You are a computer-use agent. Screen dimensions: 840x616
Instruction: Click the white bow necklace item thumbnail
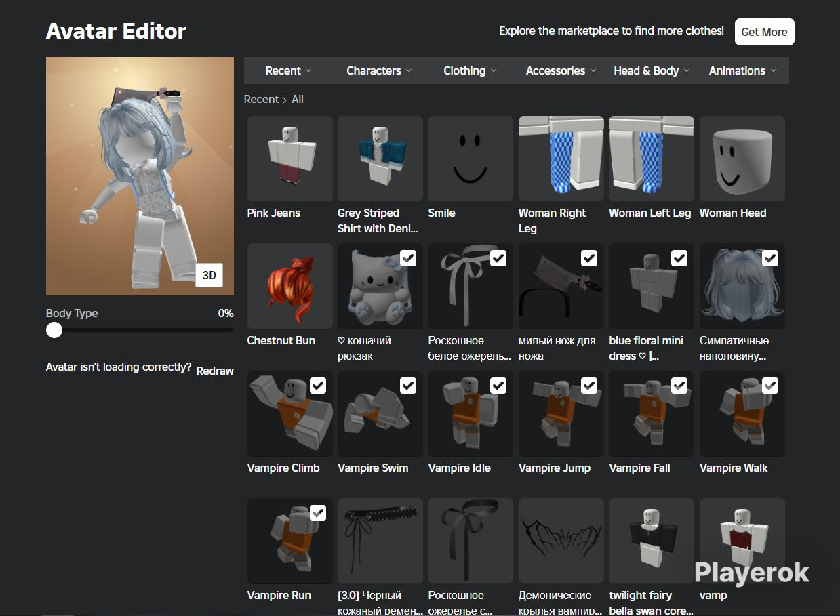471,286
